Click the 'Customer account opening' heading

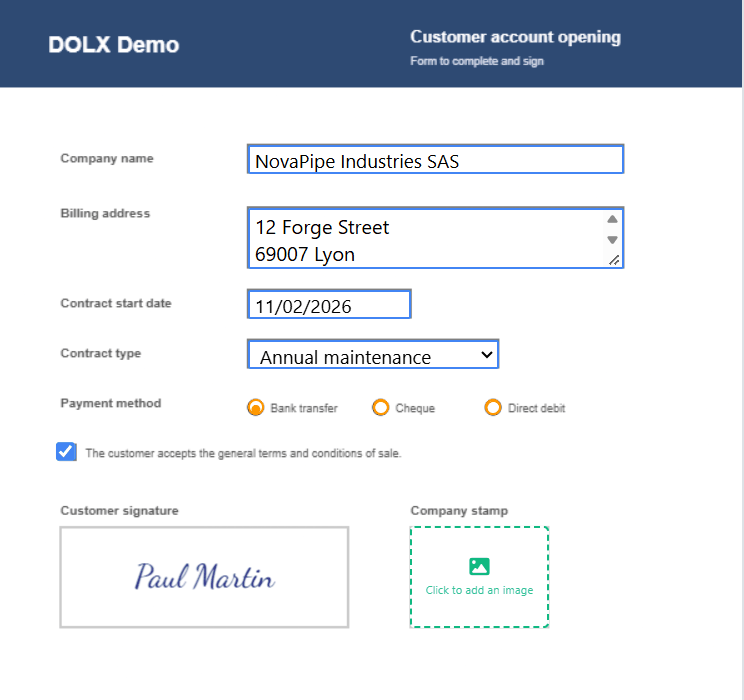[x=515, y=37]
